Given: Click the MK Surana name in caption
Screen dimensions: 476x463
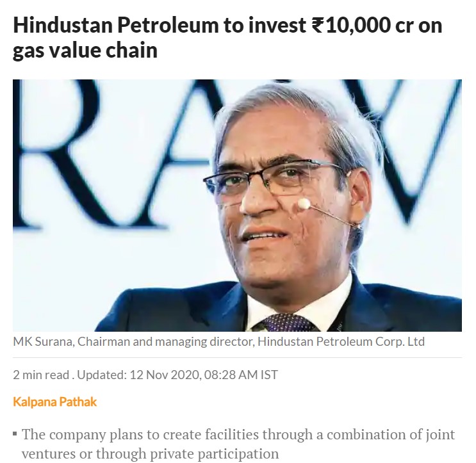Looking at the screenshot, I should 43,341.
